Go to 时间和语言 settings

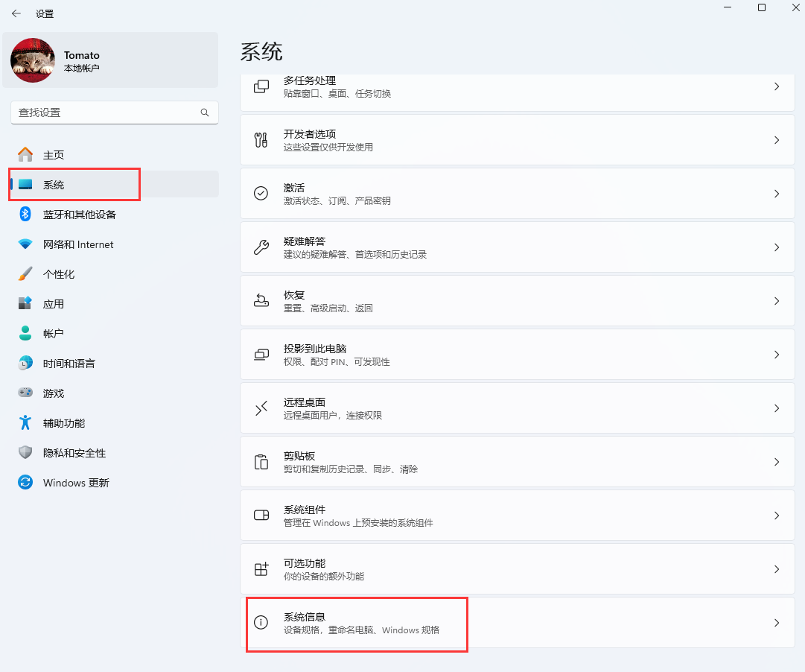(x=69, y=364)
